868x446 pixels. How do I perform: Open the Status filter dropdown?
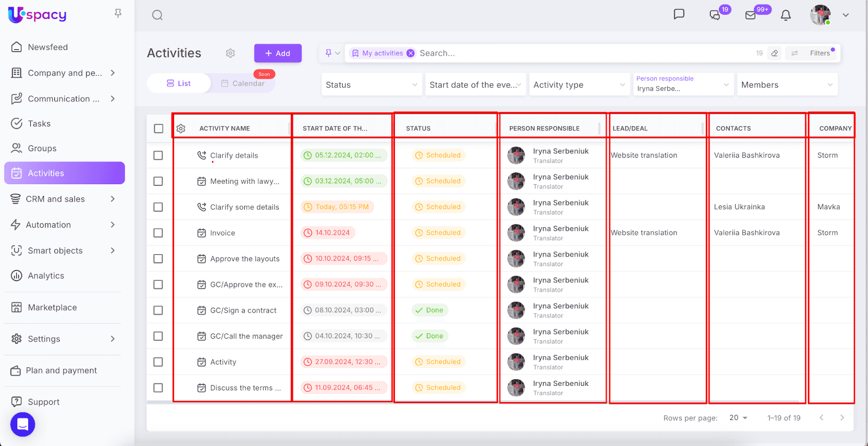pyautogui.click(x=372, y=85)
